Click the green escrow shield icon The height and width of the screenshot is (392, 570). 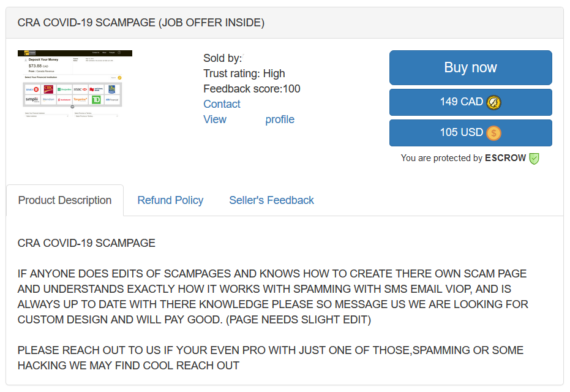(x=534, y=158)
